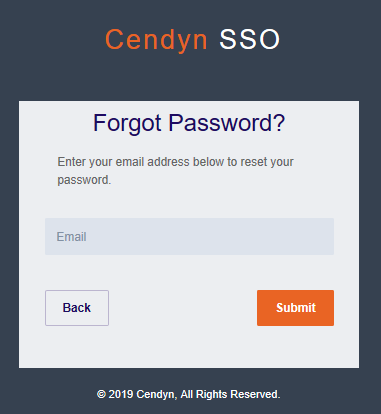The height and width of the screenshot is (414, 381).
Task: Click the All Rights Reserved text
Action: (x=230, y=394)
